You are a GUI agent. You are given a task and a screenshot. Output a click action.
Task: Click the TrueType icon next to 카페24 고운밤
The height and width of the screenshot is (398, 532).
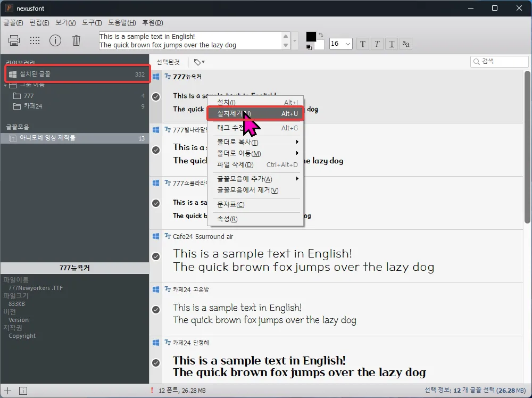pos(168,289)
